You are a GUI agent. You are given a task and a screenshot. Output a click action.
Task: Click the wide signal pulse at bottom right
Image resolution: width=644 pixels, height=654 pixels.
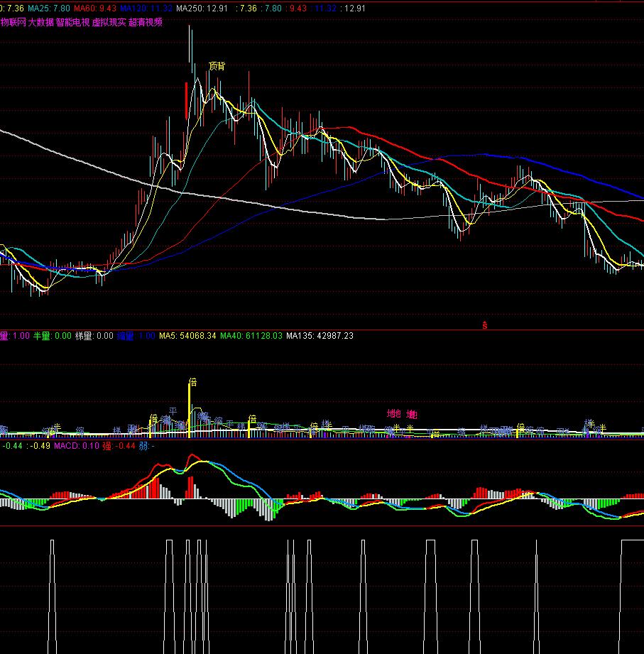(x=632, y=541)
